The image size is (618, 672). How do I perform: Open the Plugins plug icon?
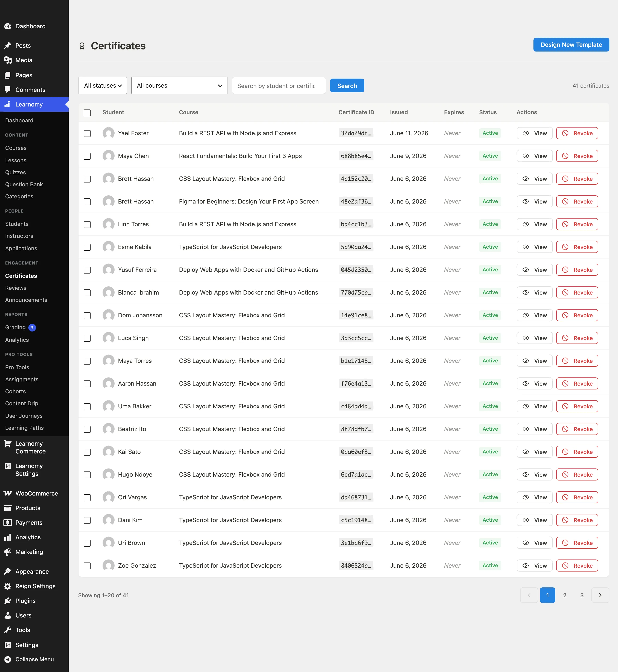point(8,601)
